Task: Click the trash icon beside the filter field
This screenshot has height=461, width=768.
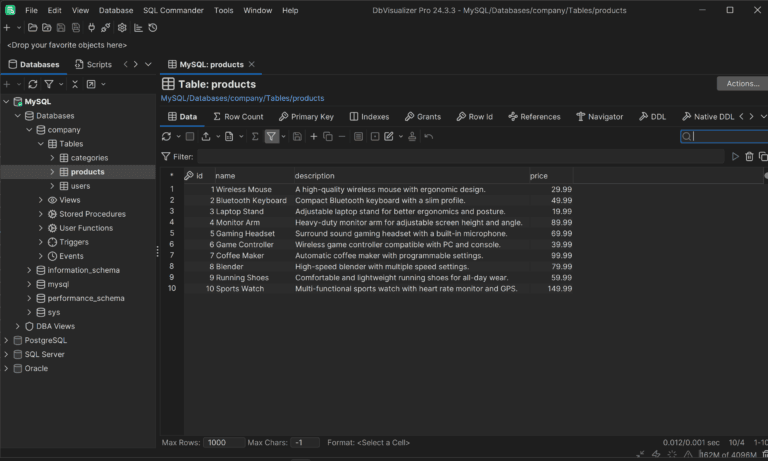Action: coord(749,157)
